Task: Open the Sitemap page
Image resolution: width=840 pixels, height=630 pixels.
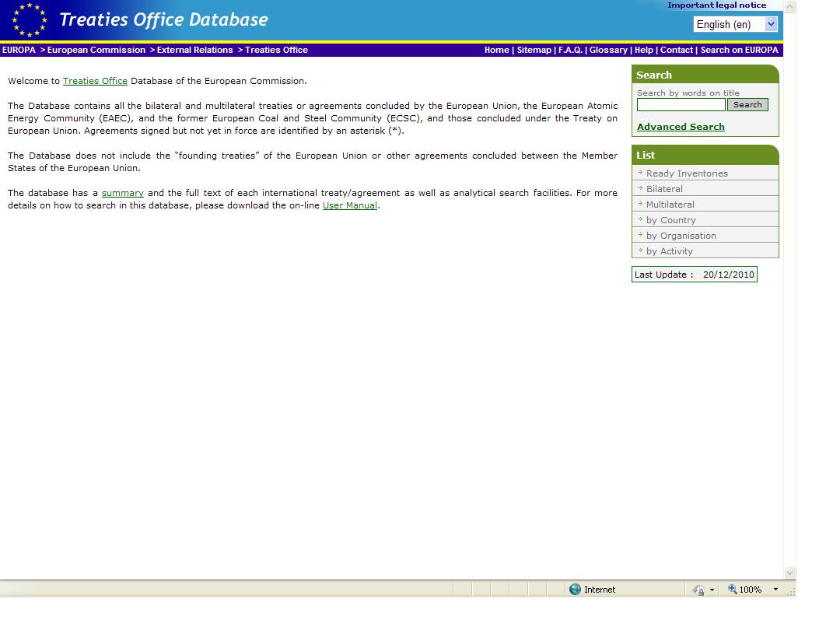Action: 534,50
